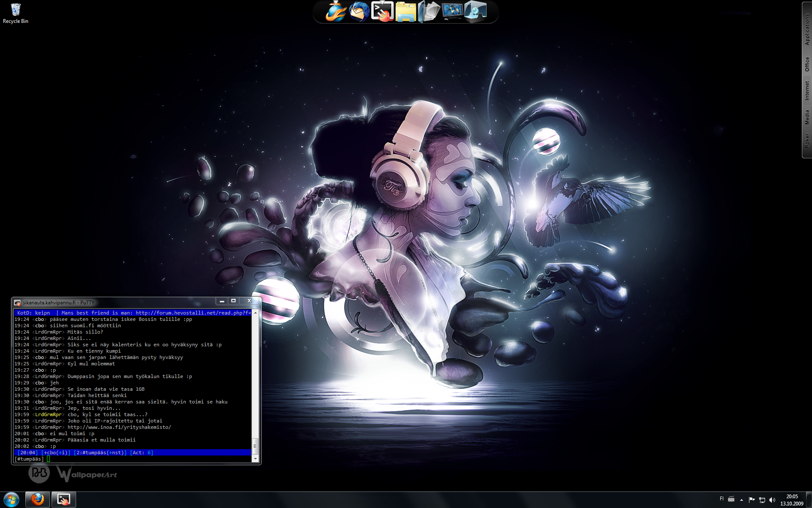The image size is (812, 508).
Task: Select the PuTTY taskbar button
Action: [x=63, y=500]
